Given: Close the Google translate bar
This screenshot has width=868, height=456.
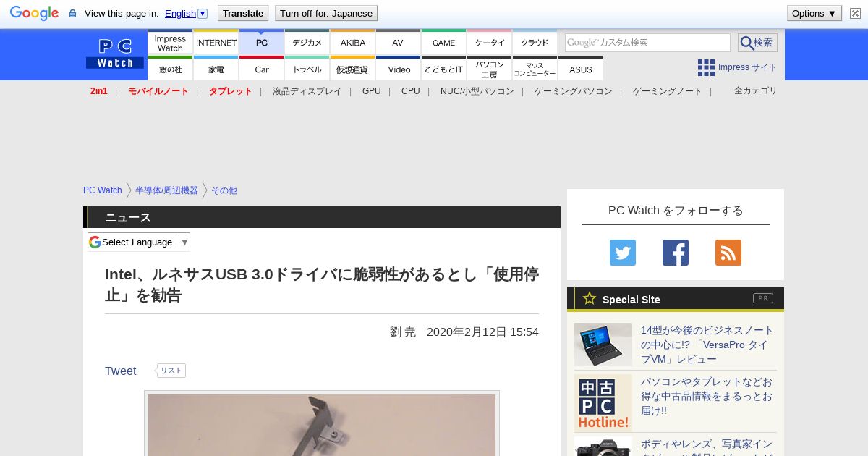Looking at the screenshot, I should (x=855, y=13).
